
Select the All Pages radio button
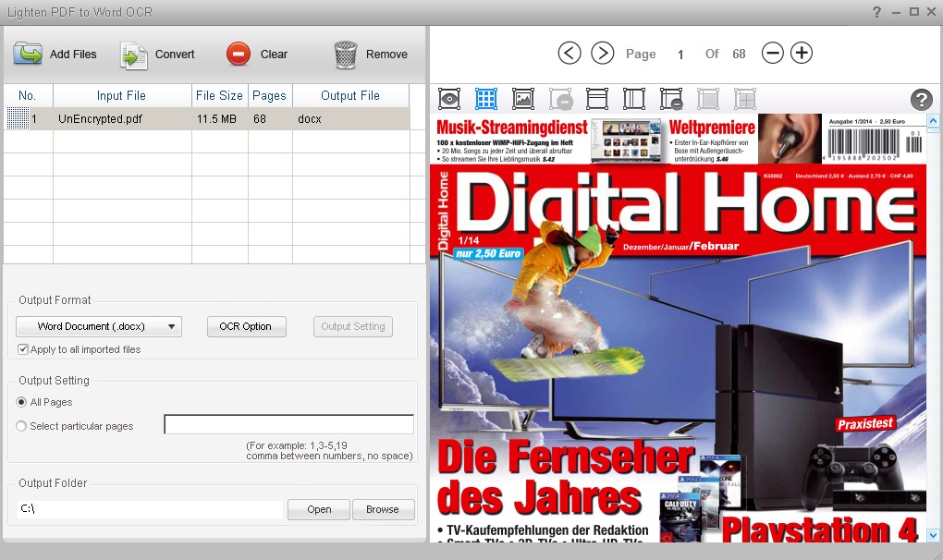coord(22,402)
